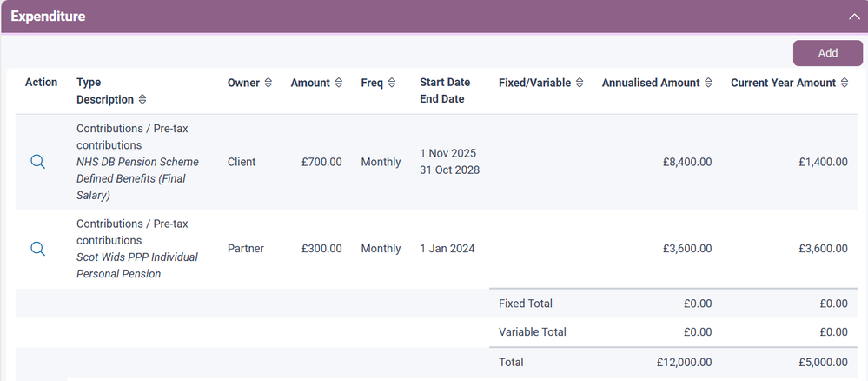The width and height of the screenshot is (868, 381).
Task: Click the £700.00 amount cell
Action: (x=321, y=162)
